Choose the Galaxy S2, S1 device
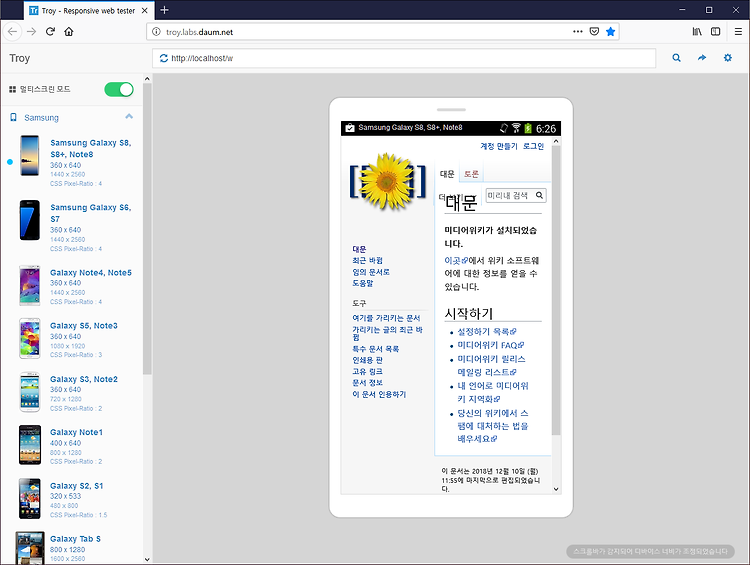 coord(77,486)
